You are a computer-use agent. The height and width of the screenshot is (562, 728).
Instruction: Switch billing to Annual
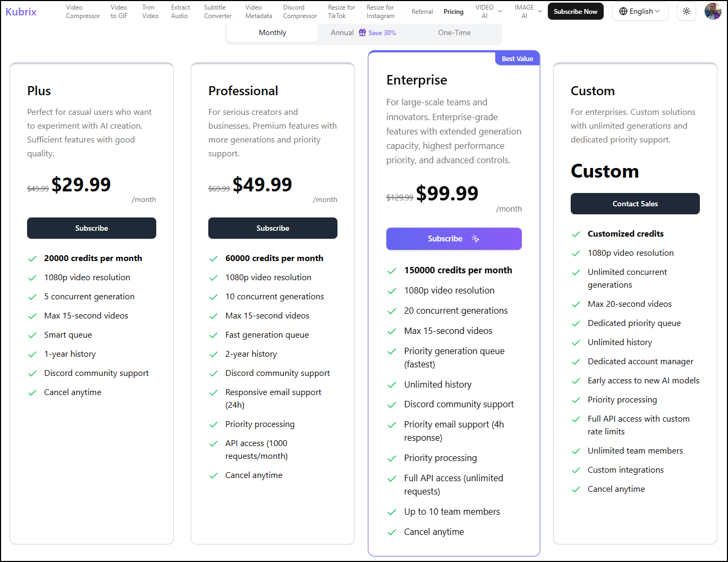tap(342, 32)
